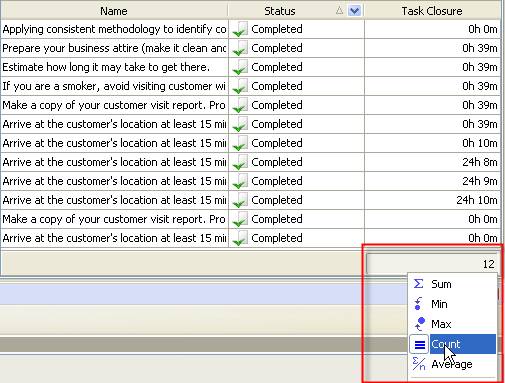Click the Task Closure column header
This screenshot has width=505, height=383.
point(432,11)
